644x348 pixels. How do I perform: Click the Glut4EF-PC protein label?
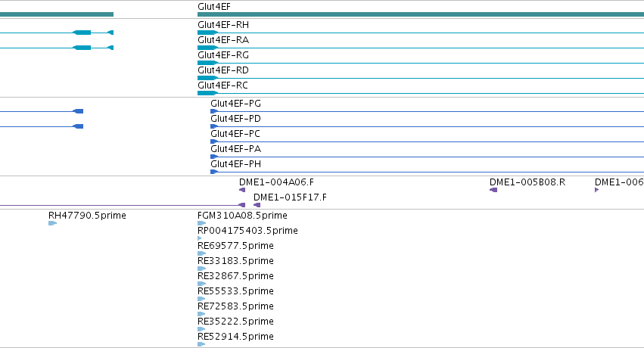click(235, 134)
